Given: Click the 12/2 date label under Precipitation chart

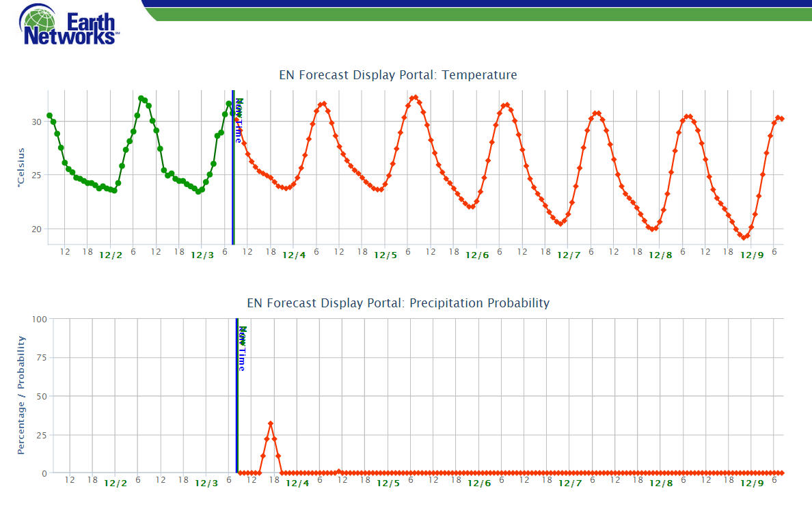Looking at the screenshot, I should click(x=116, y=483).
